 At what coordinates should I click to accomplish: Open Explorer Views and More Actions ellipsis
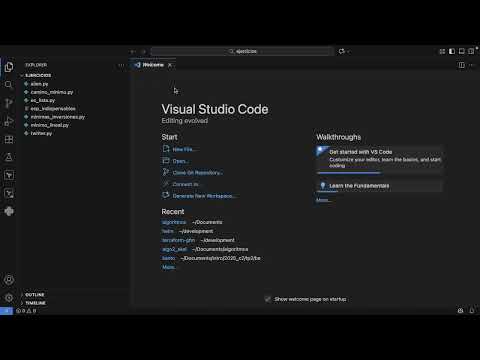[x=121, y=65]
